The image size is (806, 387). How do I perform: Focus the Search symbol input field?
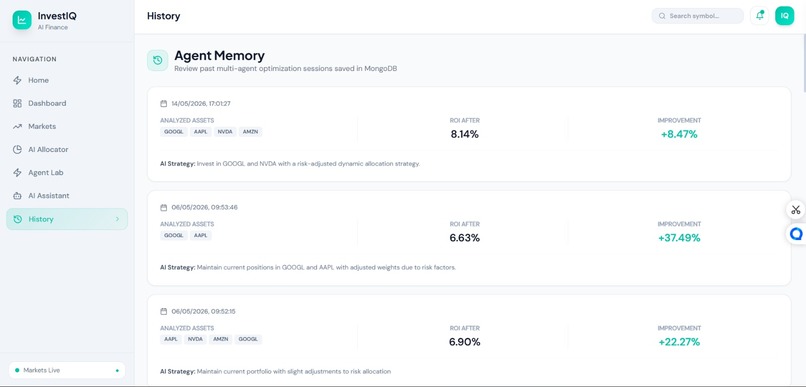tap(698, 16)
